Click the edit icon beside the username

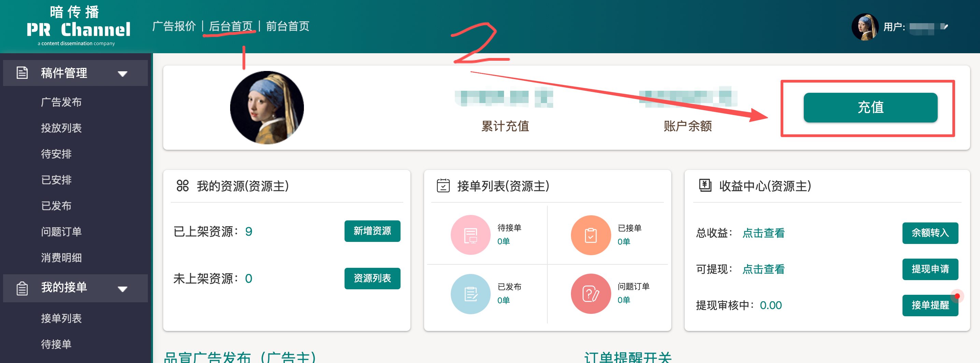[944, 27]
